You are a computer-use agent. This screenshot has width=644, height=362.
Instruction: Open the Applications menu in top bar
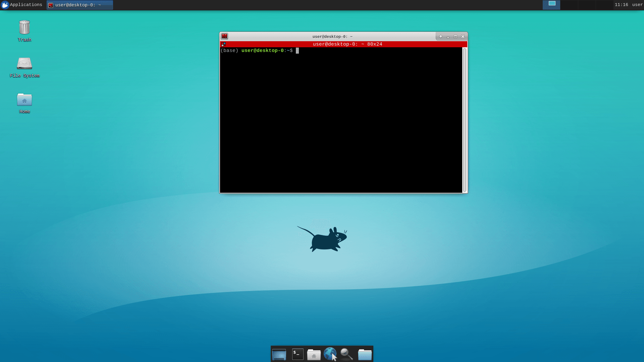22,5
